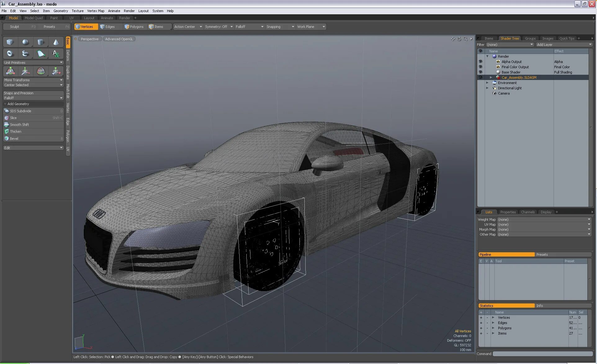This screenshot has height=364, width=597.
Task: Click the Thicken tool
Action: [33, 131]
